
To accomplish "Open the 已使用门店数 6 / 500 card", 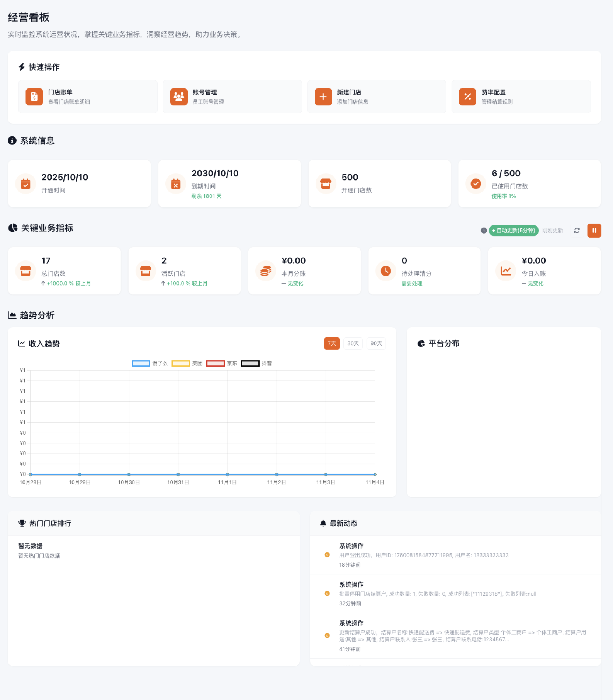I will (529, 183).
